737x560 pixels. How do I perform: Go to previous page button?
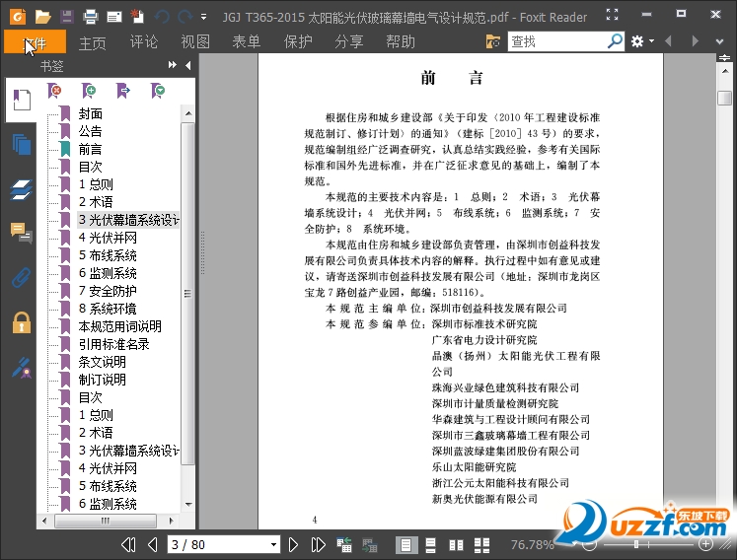[x=152, y=545]
